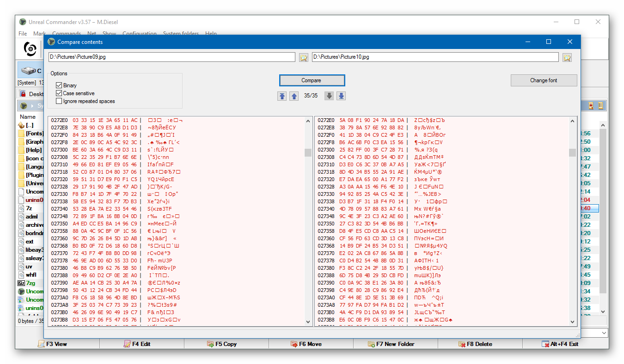
Task: Click F3 View button
Action: (53, 344)
